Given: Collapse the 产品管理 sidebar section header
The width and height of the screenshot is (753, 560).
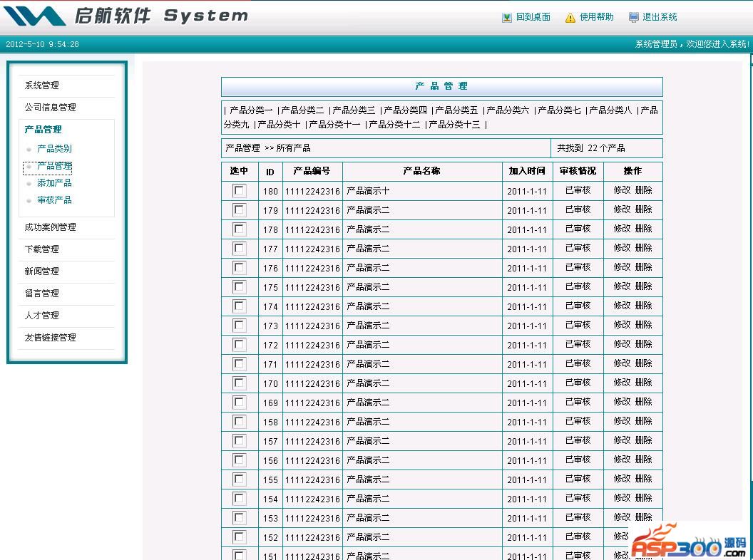Looking at the screenshot, I should click(x=43, y=130).
